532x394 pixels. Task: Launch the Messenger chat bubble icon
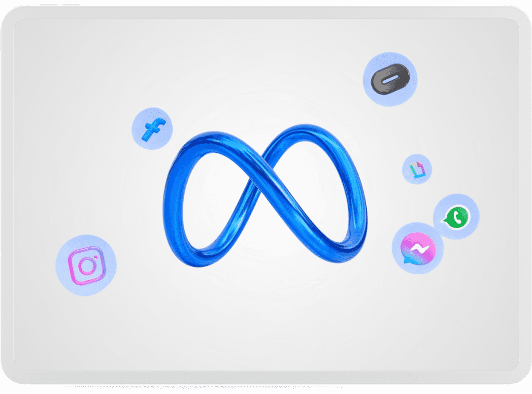tap(418, 249)
